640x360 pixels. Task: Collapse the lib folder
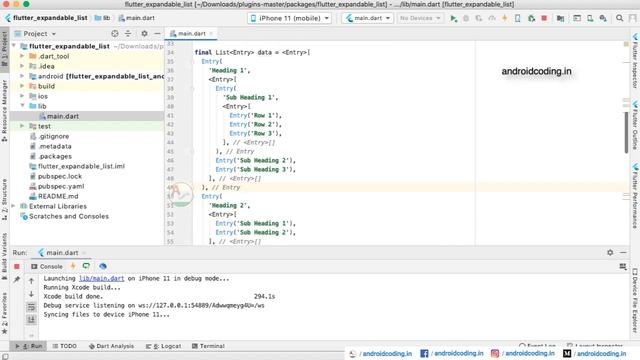coord(22,106)
